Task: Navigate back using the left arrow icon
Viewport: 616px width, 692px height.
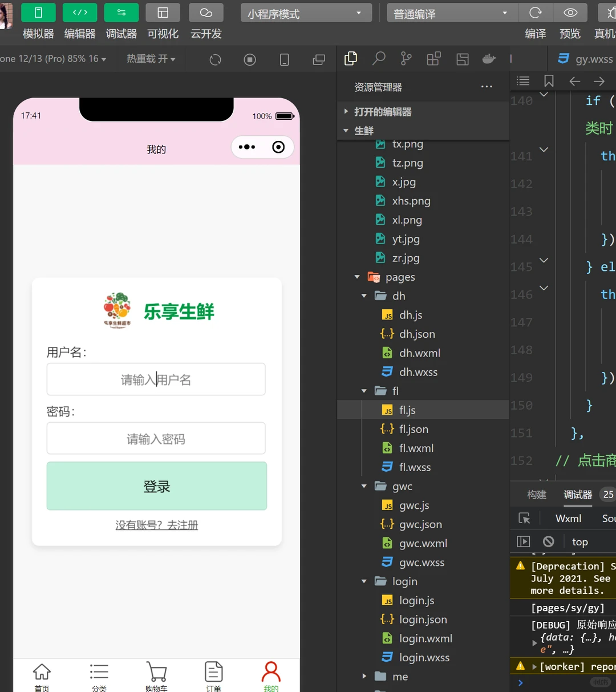Action: pos(574,81)
